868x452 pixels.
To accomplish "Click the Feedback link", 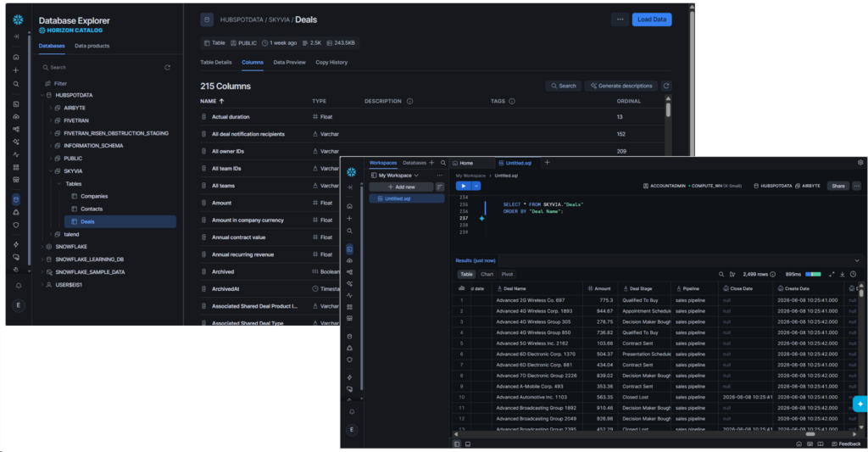I will 847,444.
